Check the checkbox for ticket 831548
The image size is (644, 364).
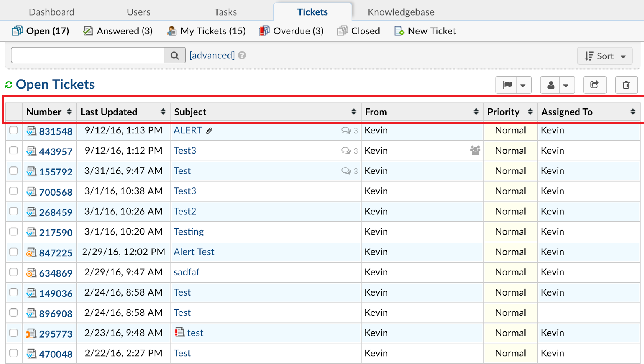[x=14, y=131]
